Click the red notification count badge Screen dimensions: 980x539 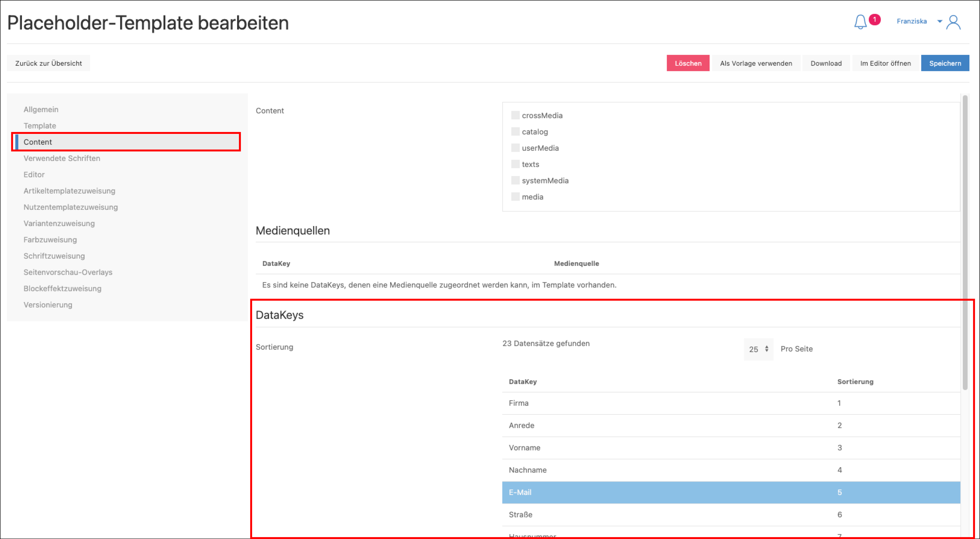(874, 20)
